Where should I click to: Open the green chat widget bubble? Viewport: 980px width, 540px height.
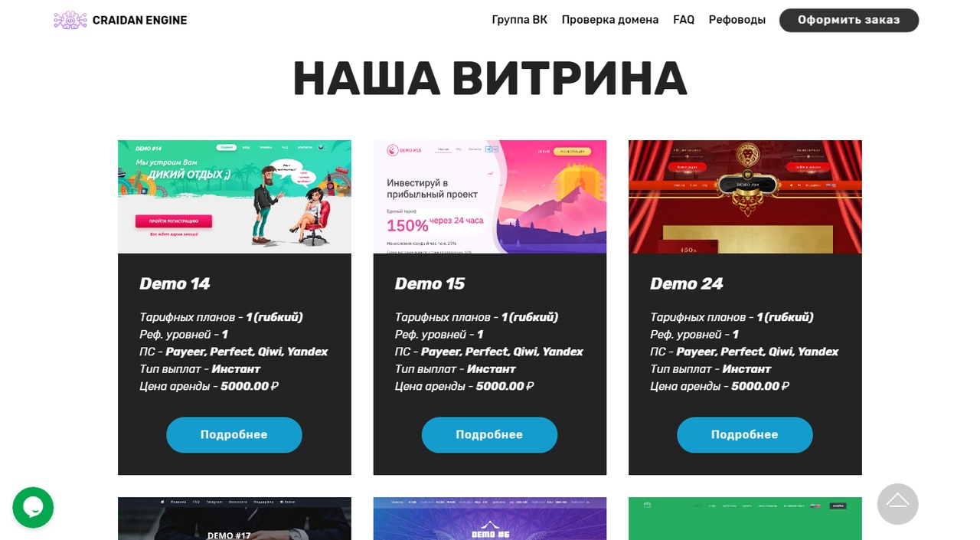coord(33,507)
